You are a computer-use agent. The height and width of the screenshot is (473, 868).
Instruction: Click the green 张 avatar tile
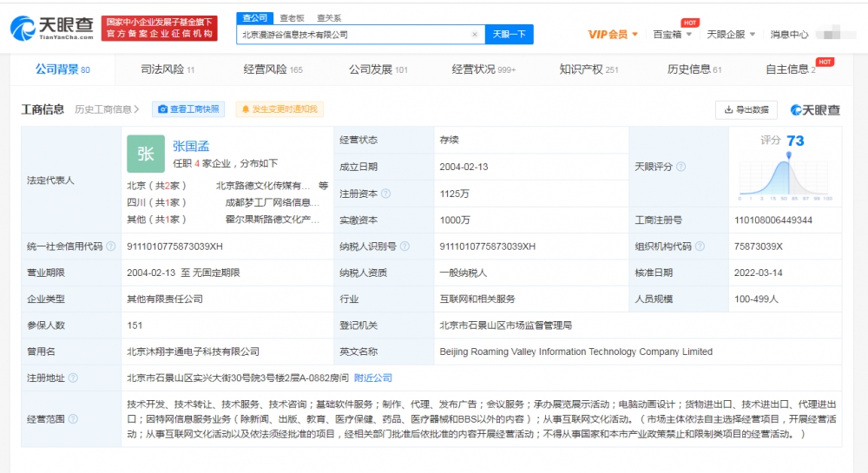(146, 154)
